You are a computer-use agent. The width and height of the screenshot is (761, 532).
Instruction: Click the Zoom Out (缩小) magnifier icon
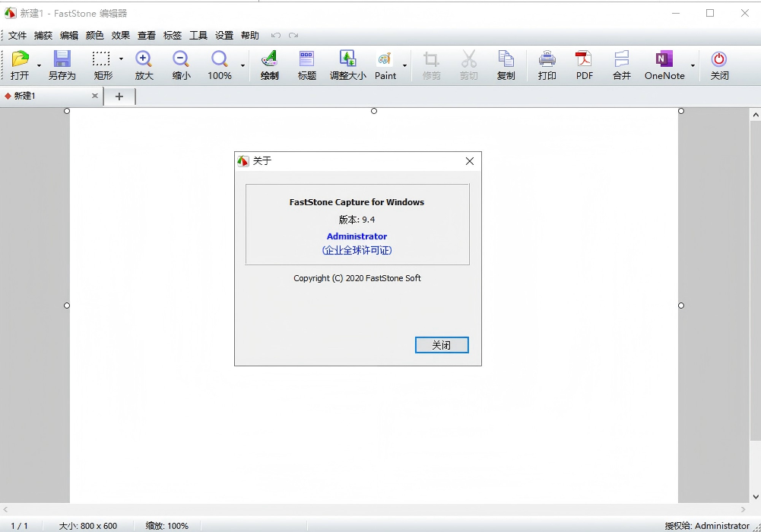[x=181, y=60]
